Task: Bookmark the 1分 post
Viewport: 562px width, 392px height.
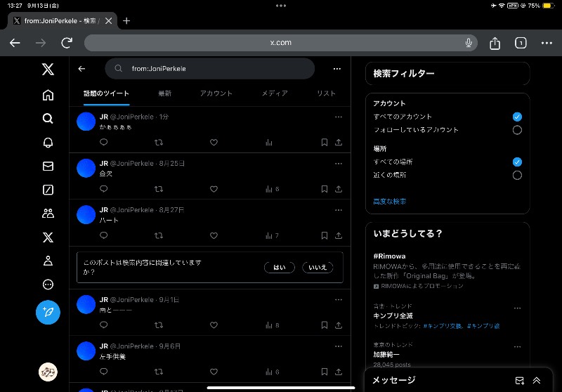Action: coord(325,142)
